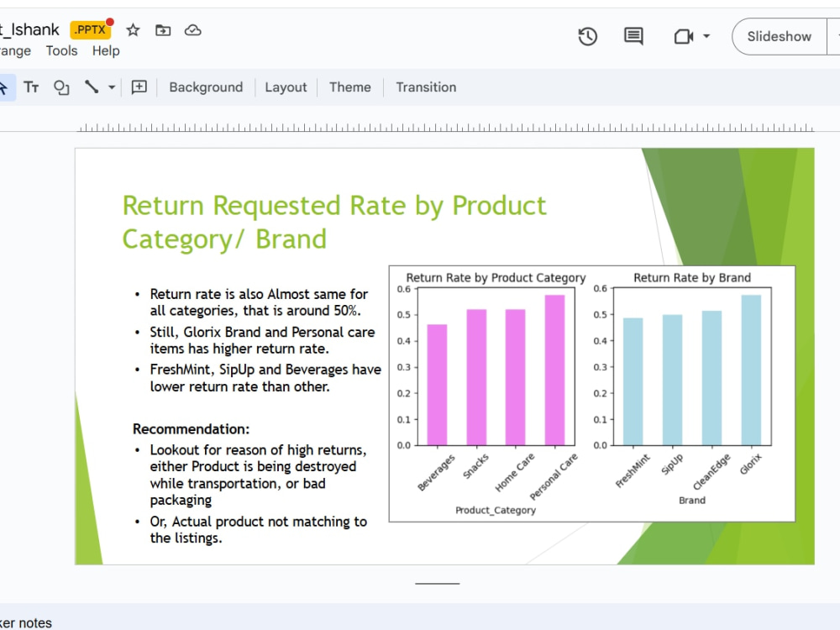Image resolution: width=840 pixels, height=630 pixels.
Task: Click the Transition toolbar button
Action: point(426,87)
